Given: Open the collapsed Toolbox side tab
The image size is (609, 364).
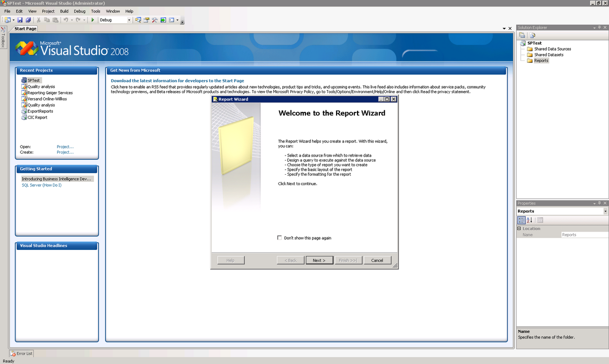Looking at the screenshot, I should click(x=3, y=37).
